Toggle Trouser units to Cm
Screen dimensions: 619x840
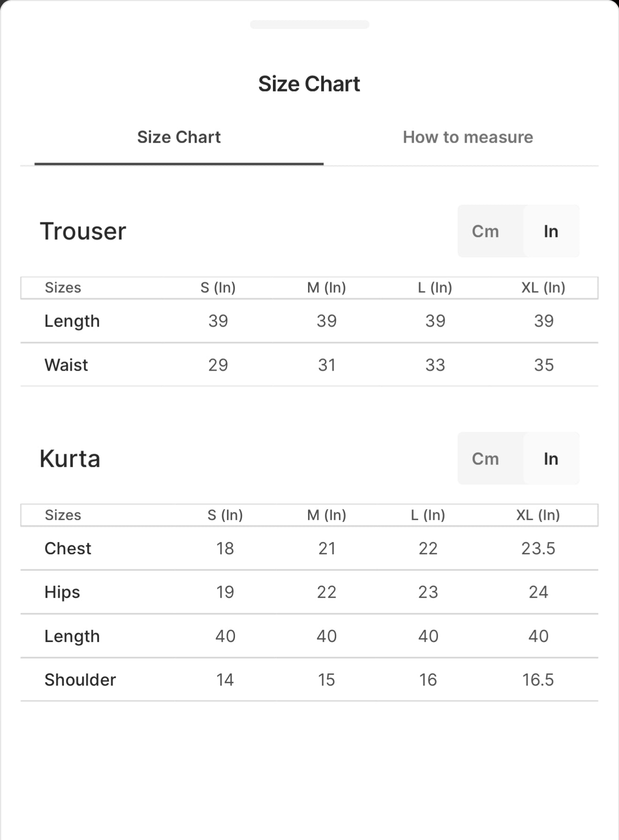tap(485, 231)
